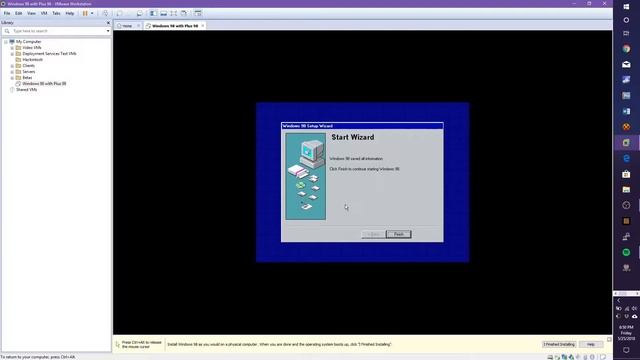This screenshot has width=640, height=360.
Task: Click the hard disk status bar icon
Action: 550,357
